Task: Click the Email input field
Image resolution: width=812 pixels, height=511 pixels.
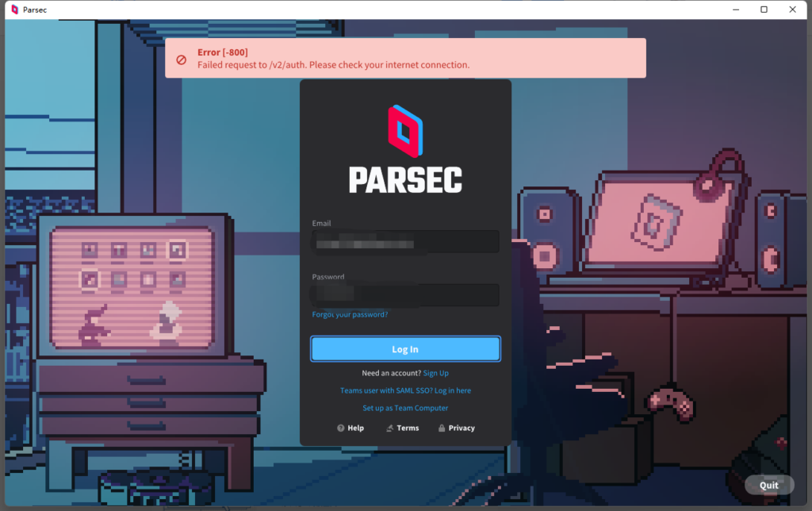Action: (x=405, y=242)
